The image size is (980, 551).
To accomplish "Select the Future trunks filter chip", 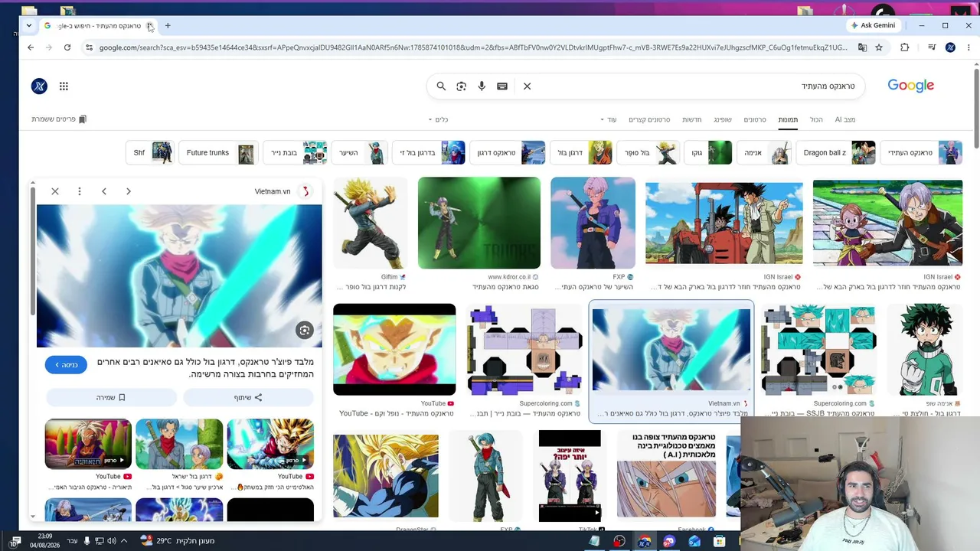I will (217, 153).
